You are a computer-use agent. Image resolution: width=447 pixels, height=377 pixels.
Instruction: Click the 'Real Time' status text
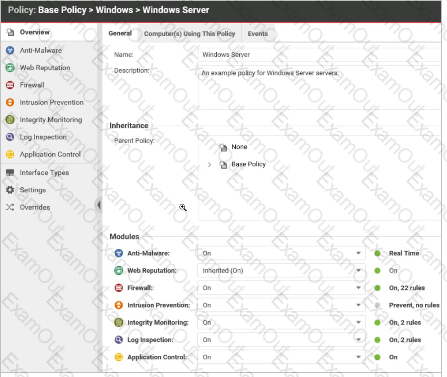(404, 253)
